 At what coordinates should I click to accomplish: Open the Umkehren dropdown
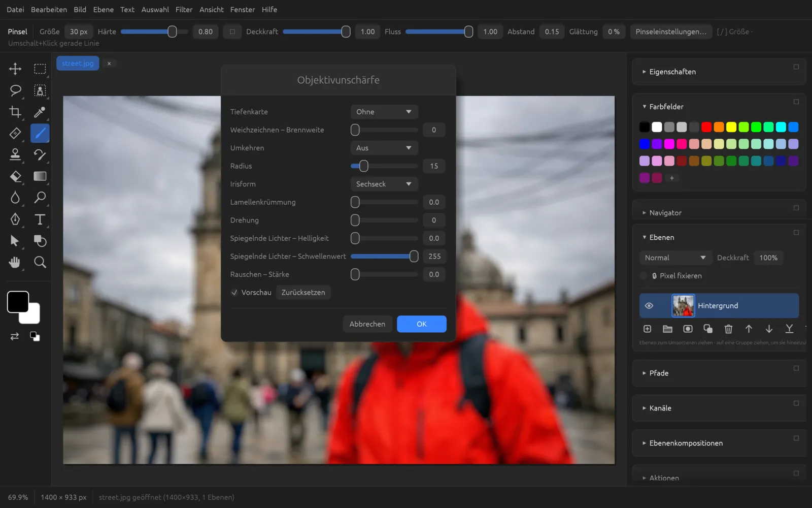point(384,148)
